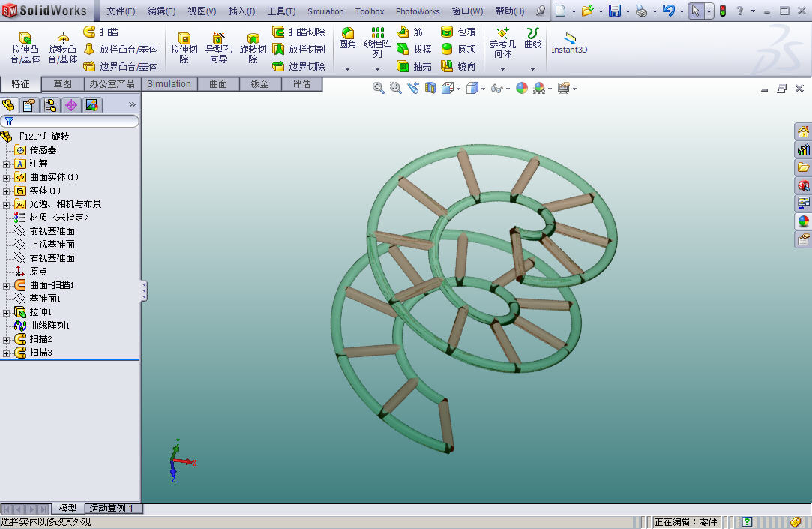Select the 圆角 fillet tool

(x=347, y=38)
